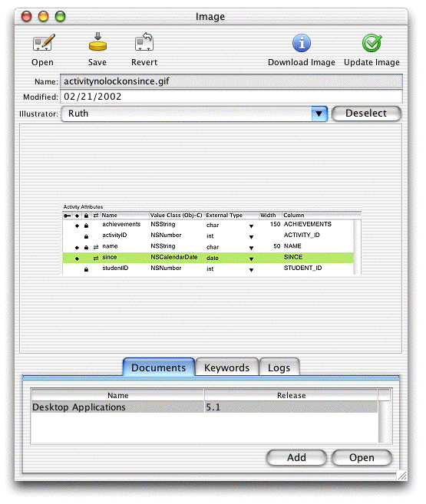Click into the Name field
Viewport: 426px width, 504px height.
click(x=231, y=81)
